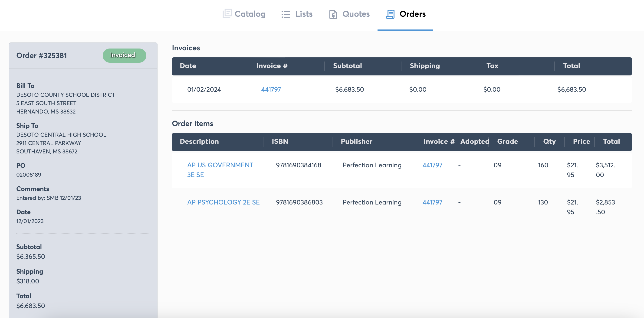Open invoice 441797 in Invoices table
644x318 pixels.
(x=271, y=89)
